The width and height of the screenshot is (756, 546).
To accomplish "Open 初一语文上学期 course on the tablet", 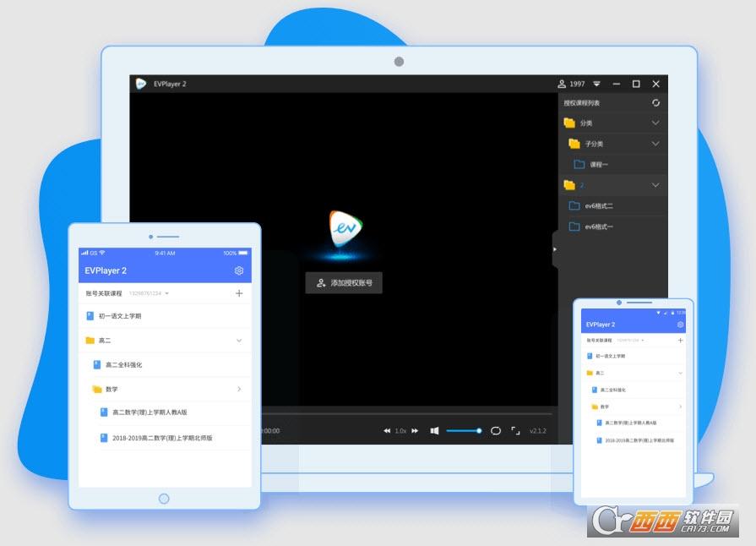I will (x=165, y=316).
